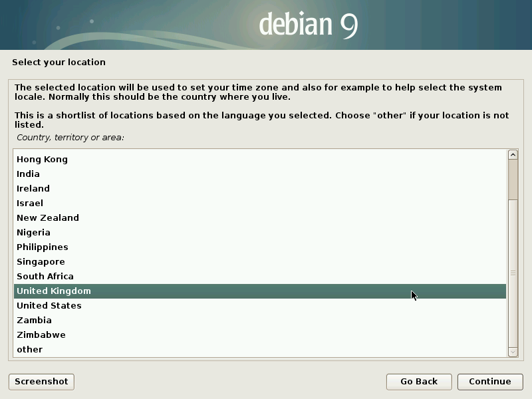
Task: Choose Nigeria in the list
Action: (x=260, y=232)
